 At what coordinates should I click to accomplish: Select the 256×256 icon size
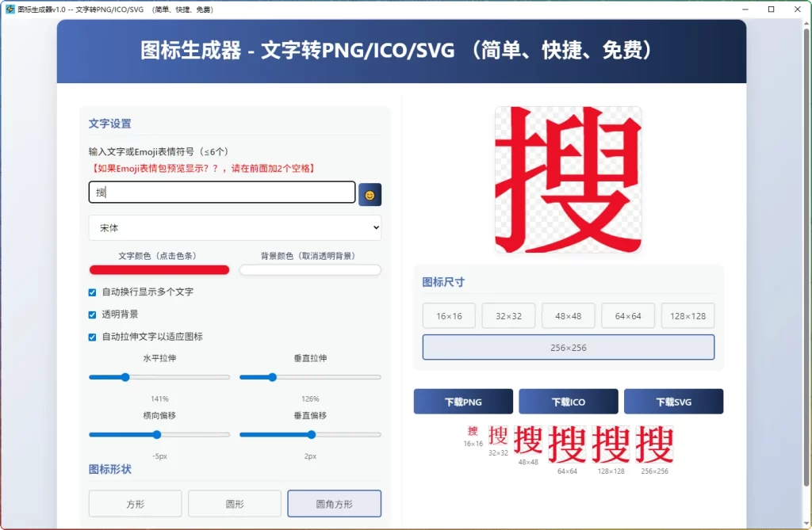(568, 346)
